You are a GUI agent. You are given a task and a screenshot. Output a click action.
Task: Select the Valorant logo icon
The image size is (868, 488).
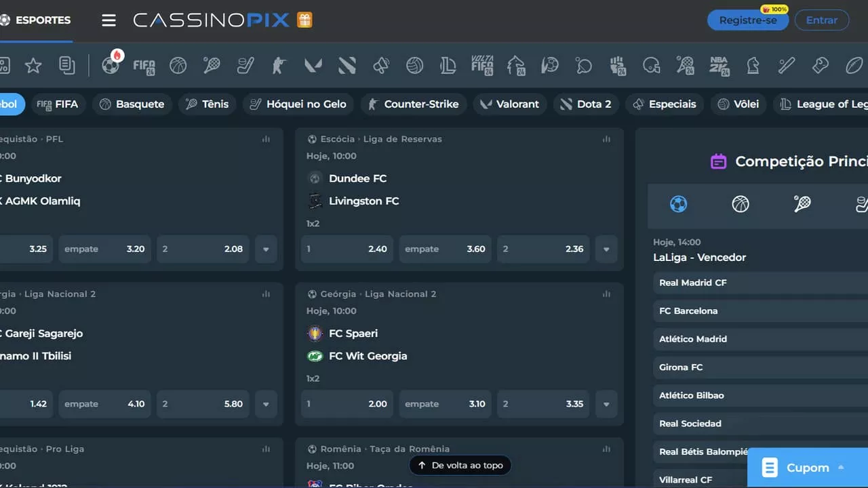point(313,66)
